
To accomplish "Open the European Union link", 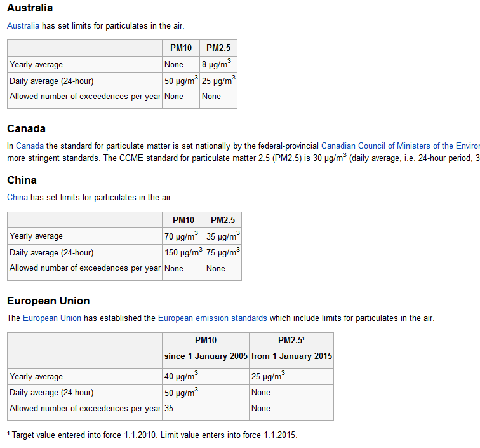I will [x=51, y=318].
